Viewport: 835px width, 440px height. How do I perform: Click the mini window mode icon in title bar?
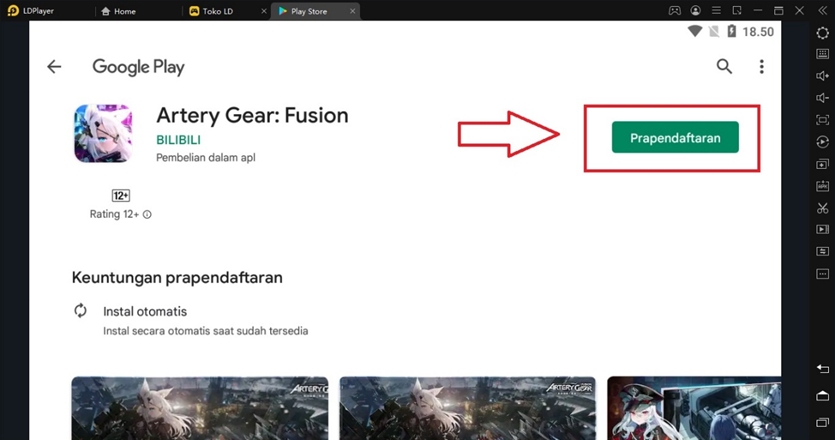click(737, 11)
